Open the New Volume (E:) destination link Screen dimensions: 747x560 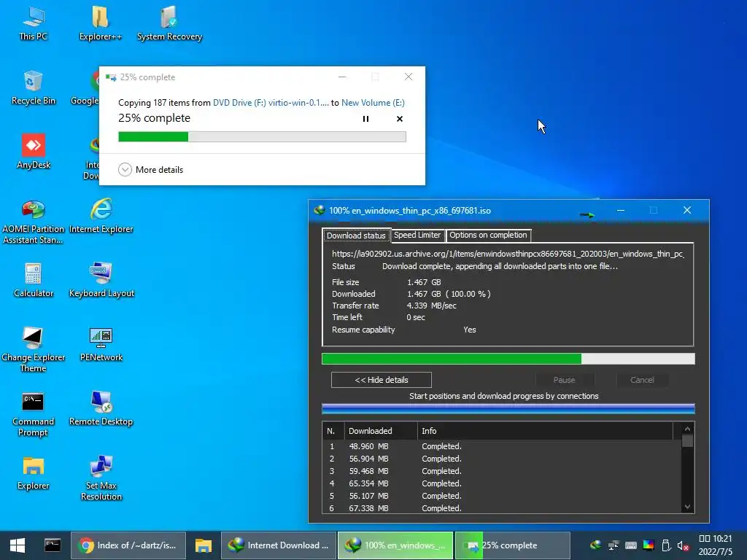tap(373, 102)
